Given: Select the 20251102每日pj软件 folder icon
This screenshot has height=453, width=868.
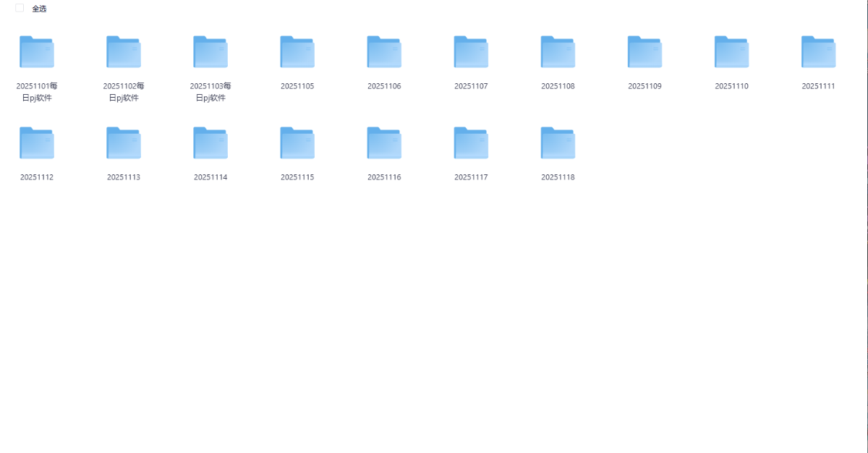Looking at the screenshot, I should [124, 52].
